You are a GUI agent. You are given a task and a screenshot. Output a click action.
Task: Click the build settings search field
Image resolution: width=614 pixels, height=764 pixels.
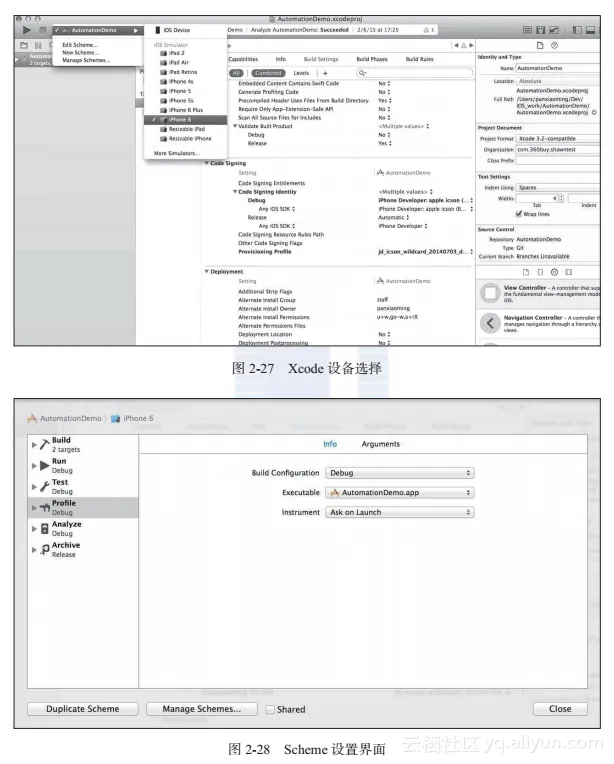click(x=414, y=73)
